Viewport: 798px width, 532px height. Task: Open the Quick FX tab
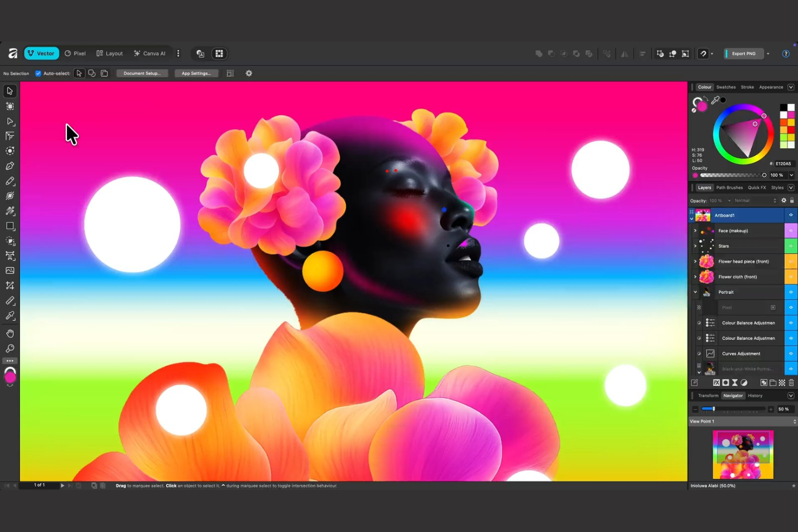[756, 188]
